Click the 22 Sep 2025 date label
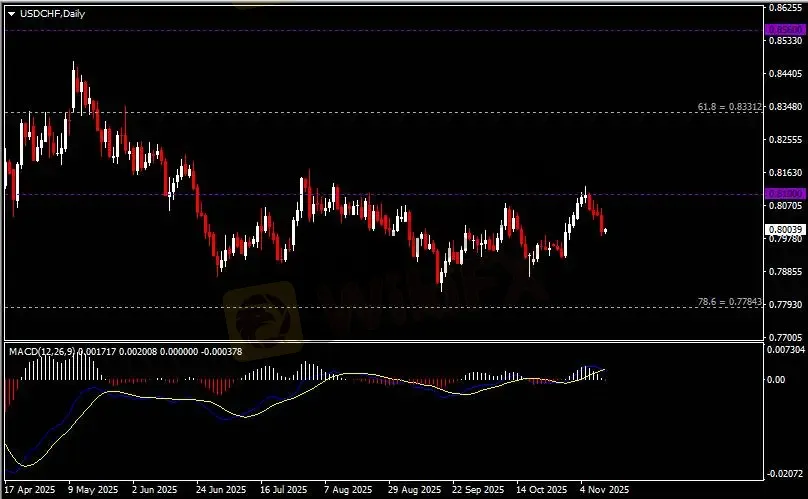 point(478,490)
